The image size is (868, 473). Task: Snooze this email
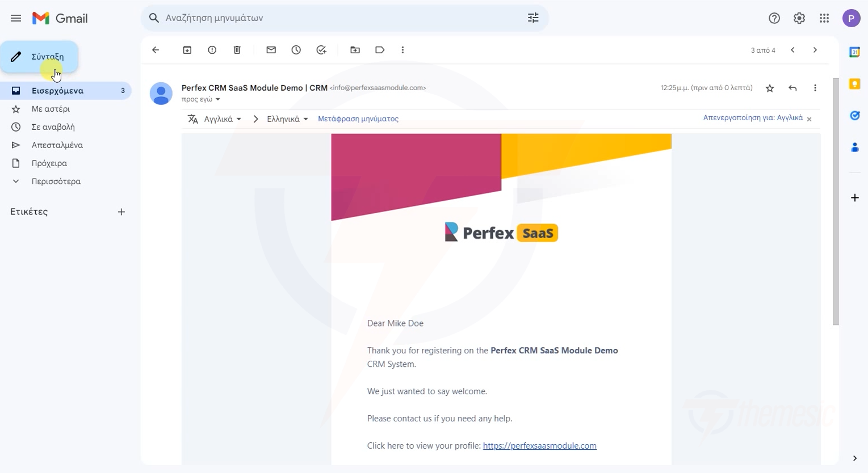point(296,50)
